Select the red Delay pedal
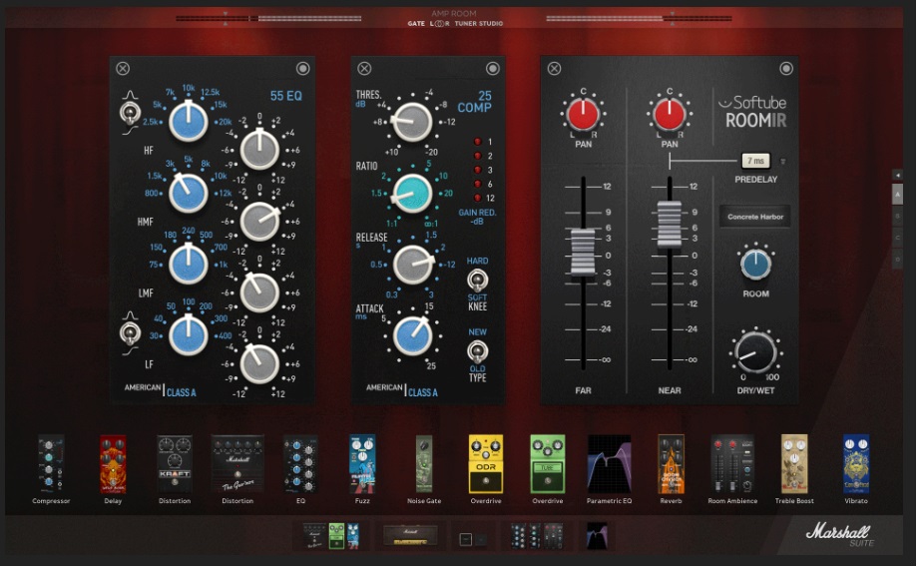Image resolution: width=924 pixels, height=572 pixels. pyautogui.click(x=113, y=464)
